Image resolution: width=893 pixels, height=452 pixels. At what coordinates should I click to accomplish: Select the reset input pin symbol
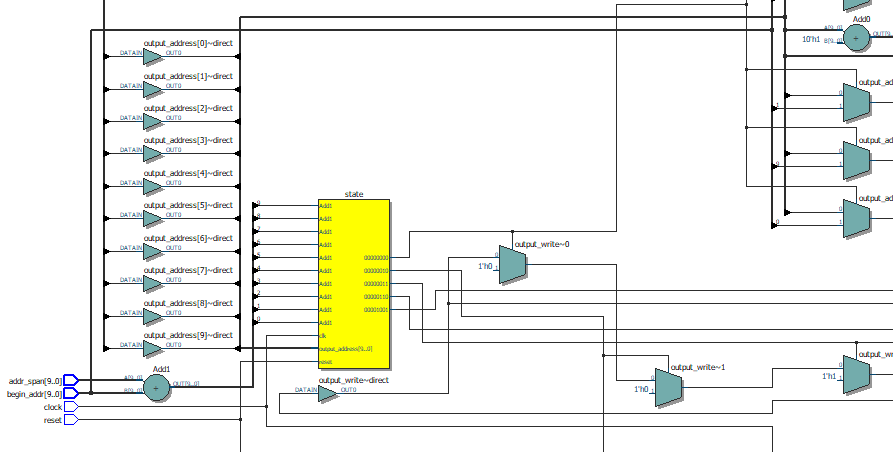[71, 420]
